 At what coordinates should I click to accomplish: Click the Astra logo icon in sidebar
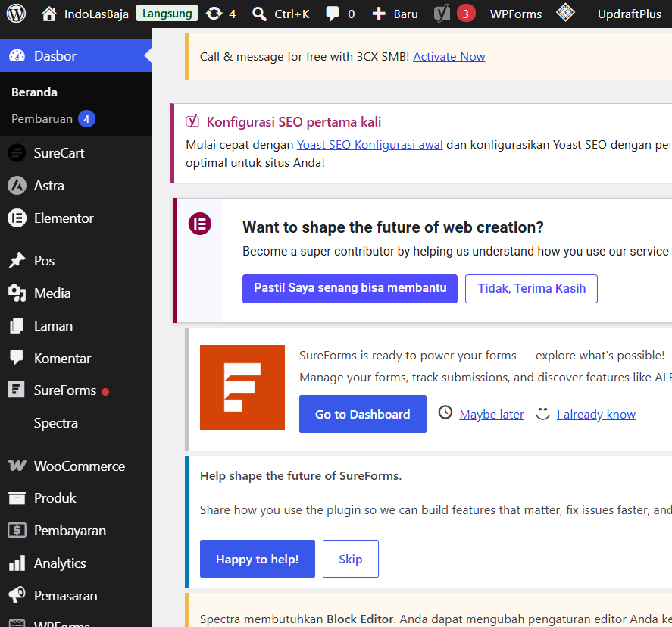(17, 186)
